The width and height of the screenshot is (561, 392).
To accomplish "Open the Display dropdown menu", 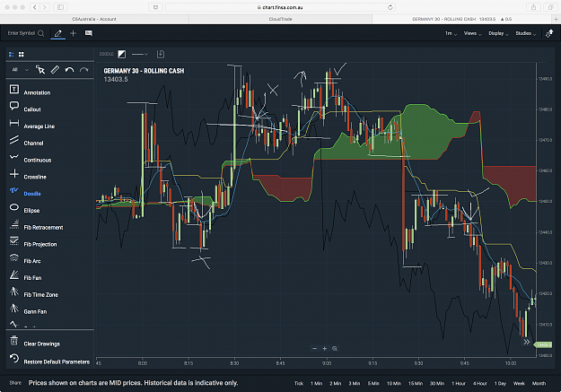I will click(498, 33).
